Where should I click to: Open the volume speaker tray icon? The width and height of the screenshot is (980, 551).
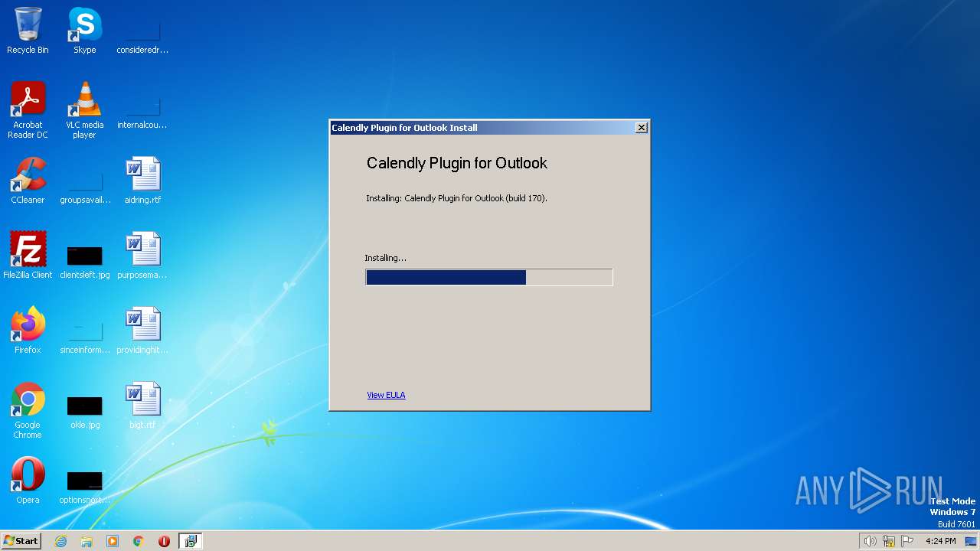(x=870, y=541)
